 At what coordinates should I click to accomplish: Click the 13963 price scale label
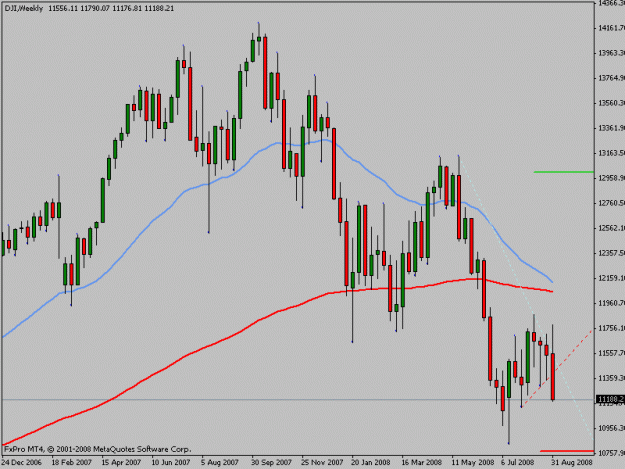pos(611,53)
